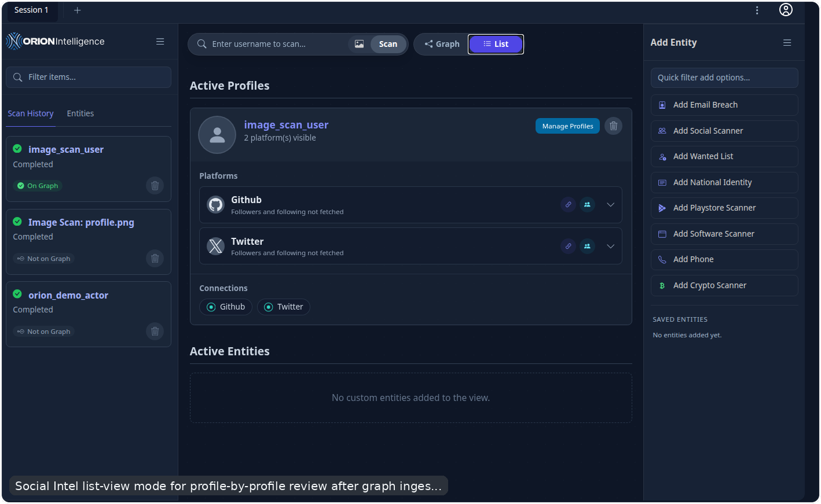The image size is (821, 504).
Task: Open image_scan_user scan history title
Action: coord(66,149)
